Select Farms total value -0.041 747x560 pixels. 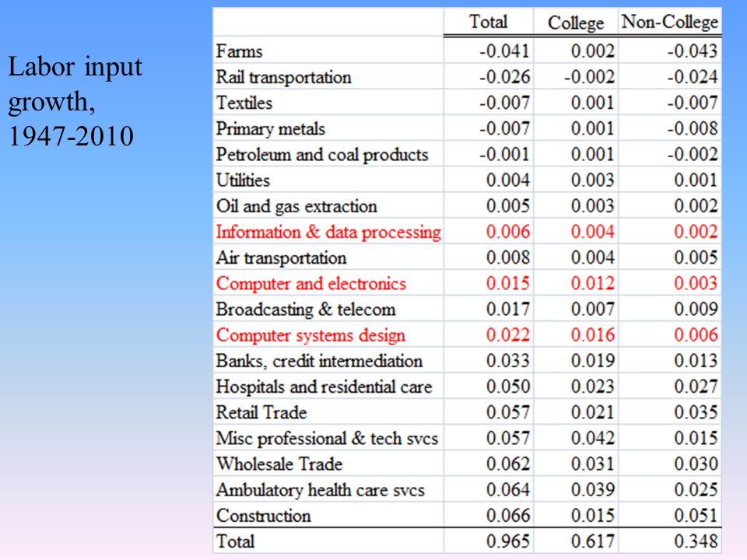tap(504, 51)
